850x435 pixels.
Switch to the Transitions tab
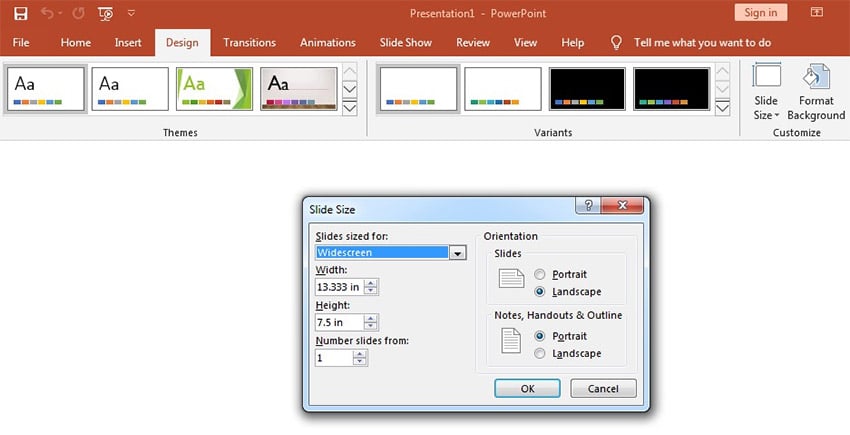pos(251,43)
